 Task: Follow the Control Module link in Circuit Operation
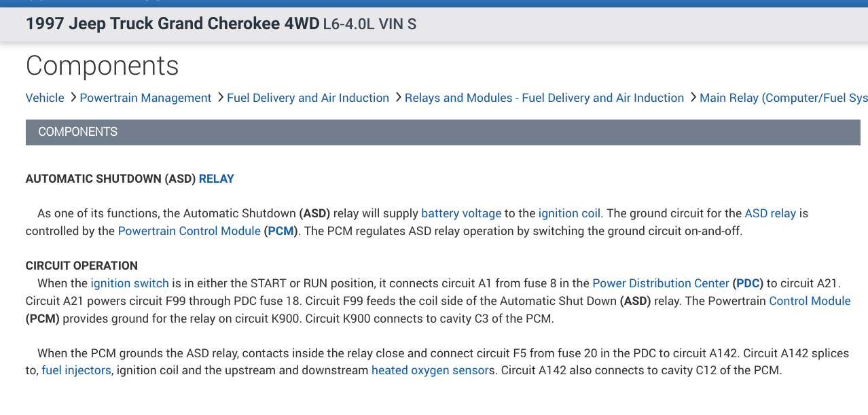tap(810, 300)
